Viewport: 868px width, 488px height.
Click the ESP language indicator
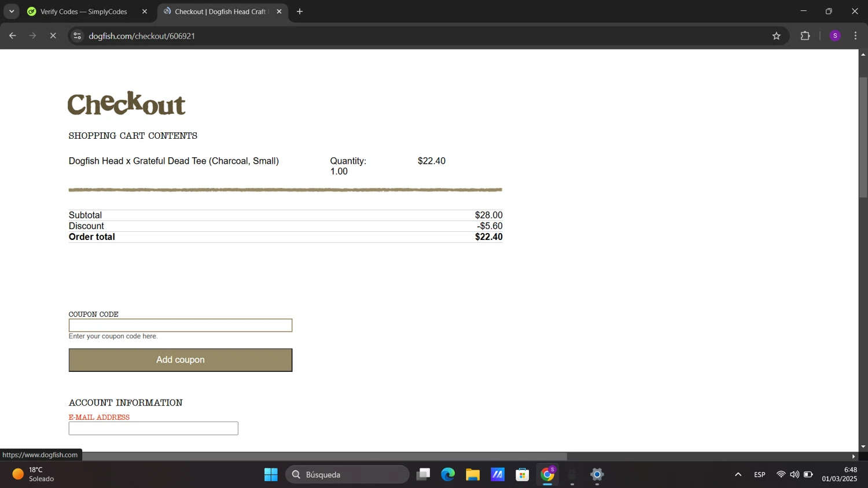click(x=760, y=475)
